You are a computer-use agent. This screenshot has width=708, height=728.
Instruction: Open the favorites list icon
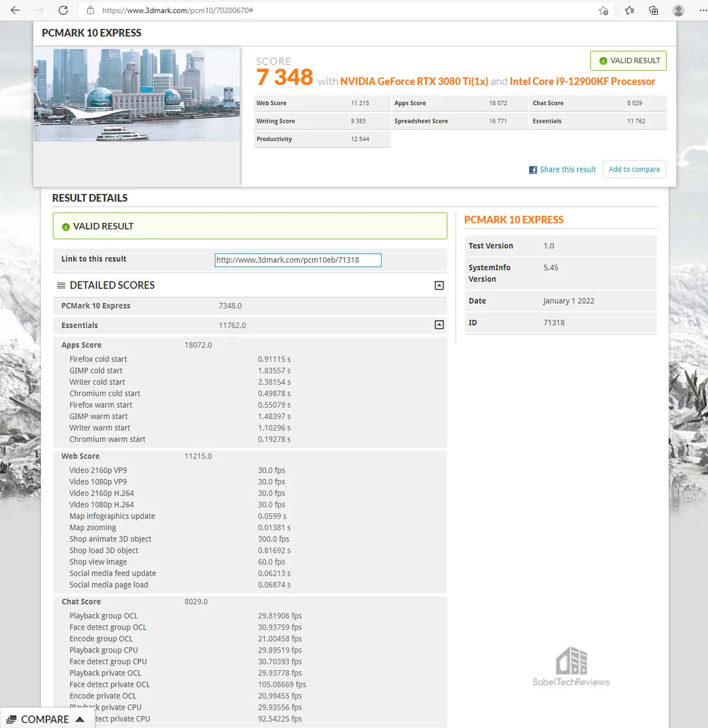(630, 10)
